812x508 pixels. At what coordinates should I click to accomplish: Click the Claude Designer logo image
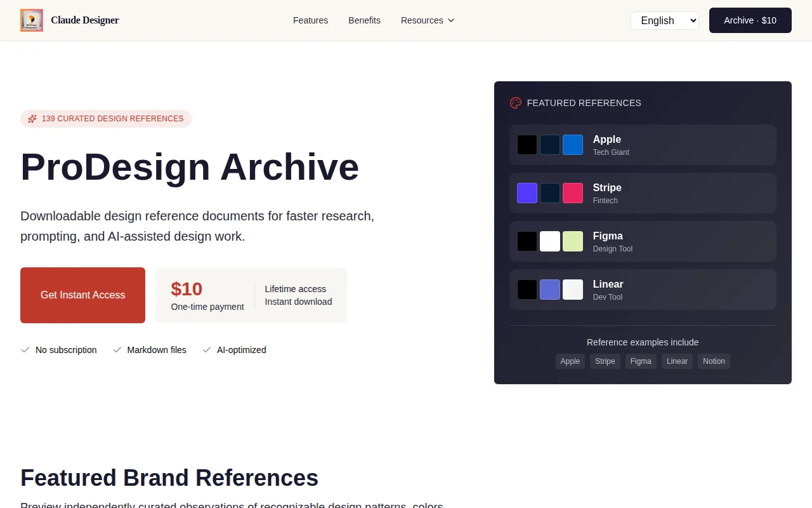(x=32, y=20)
